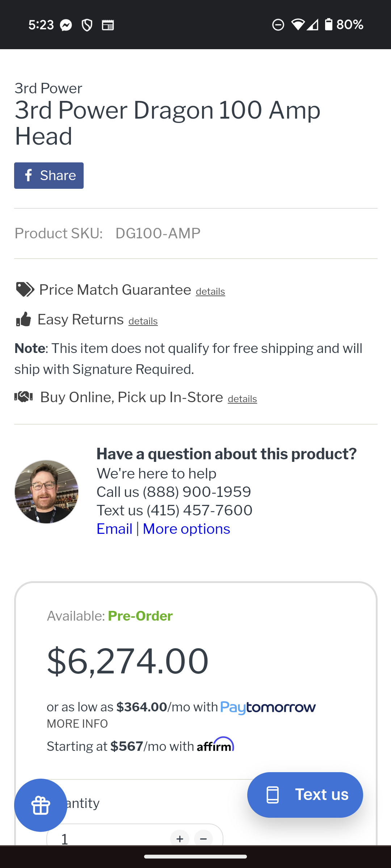Tap the Paytomorrow logo
Image resolution: width=391 pixels, height=868 pixels.
pyautogui.click(x=268, y=707)
